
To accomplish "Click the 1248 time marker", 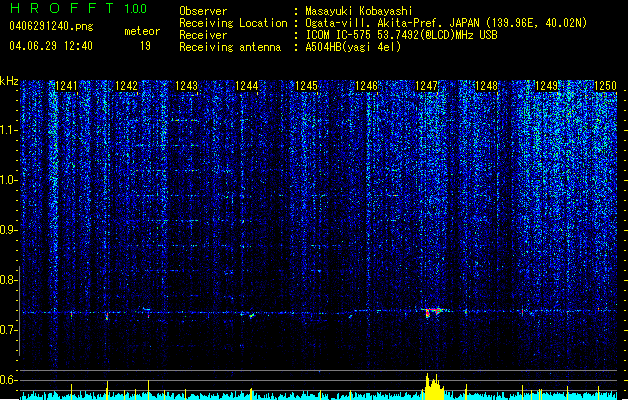I will tap(486, 86).
